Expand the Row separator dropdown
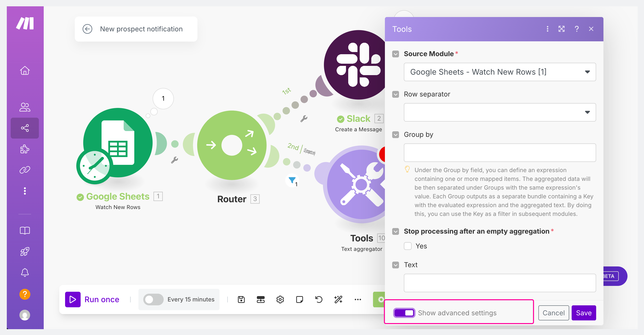 pos(500,112)
